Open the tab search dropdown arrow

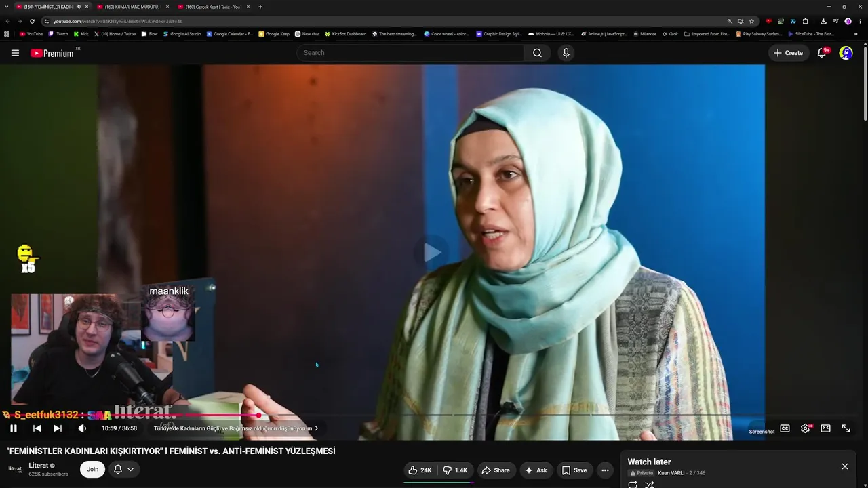(6, 7)
